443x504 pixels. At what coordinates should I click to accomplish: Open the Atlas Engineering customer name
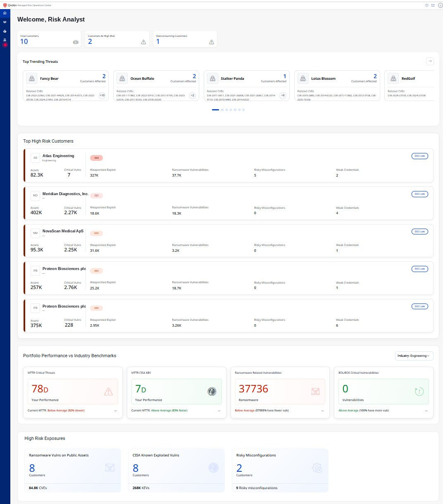tap(58, 156)
